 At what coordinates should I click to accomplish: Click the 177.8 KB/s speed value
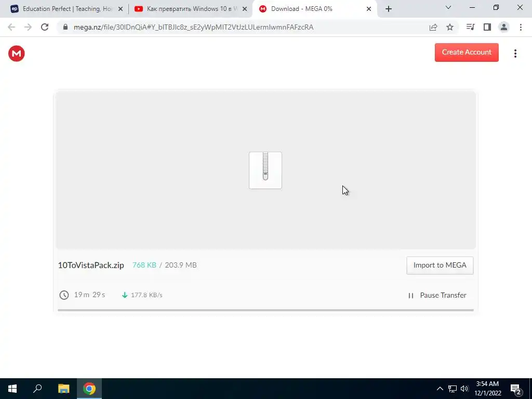click(147, 295)
